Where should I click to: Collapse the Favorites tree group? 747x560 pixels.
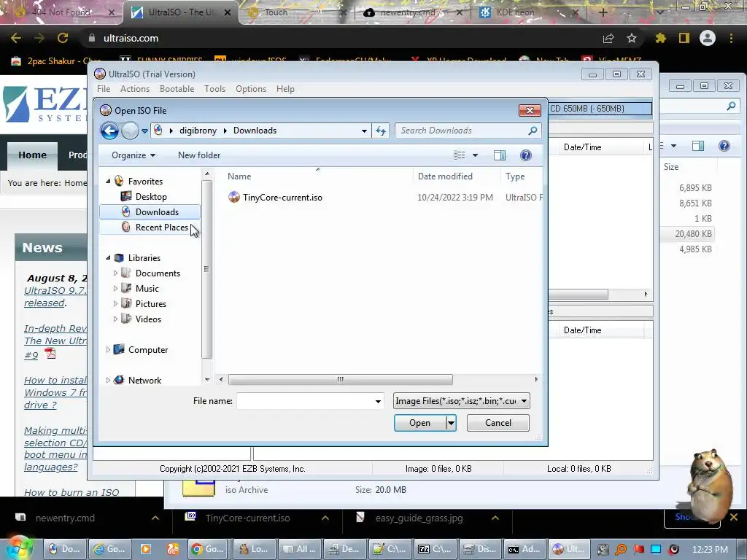108,182
